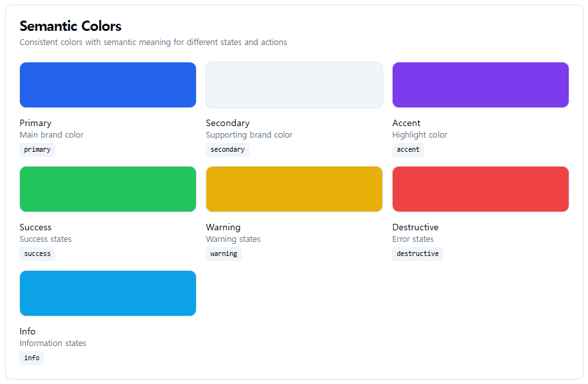The width and height of the screenshot is (588, 384).
Task: Select the "warning" code badge
Action: tap(224, 254)
